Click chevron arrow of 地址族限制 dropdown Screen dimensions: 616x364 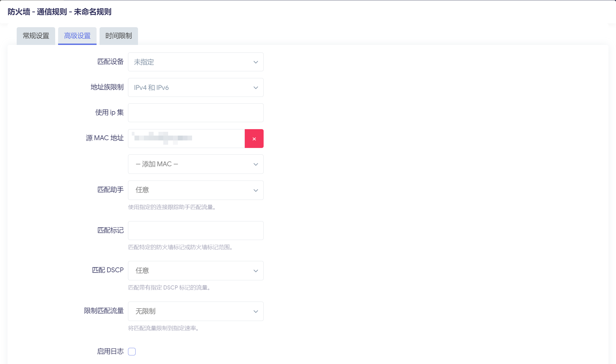256,88
